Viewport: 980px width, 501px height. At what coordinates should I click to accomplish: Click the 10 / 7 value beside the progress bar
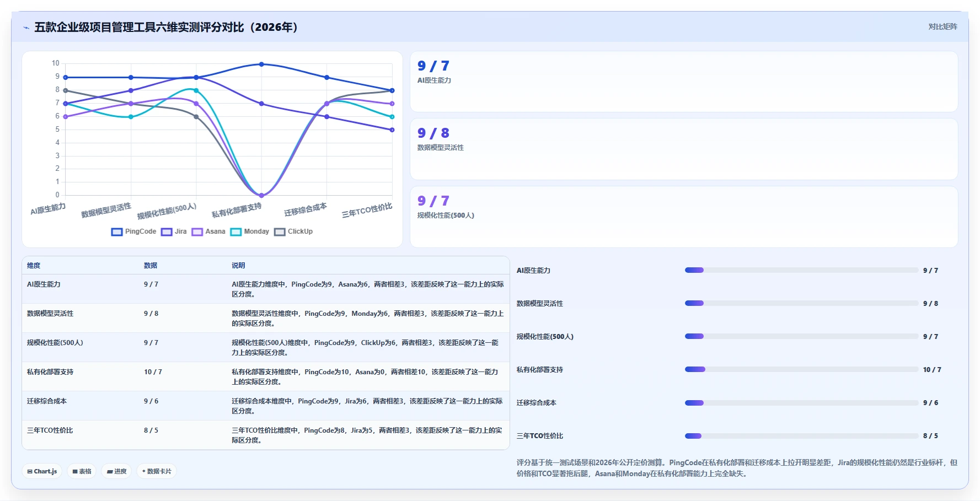pos(932,370)
